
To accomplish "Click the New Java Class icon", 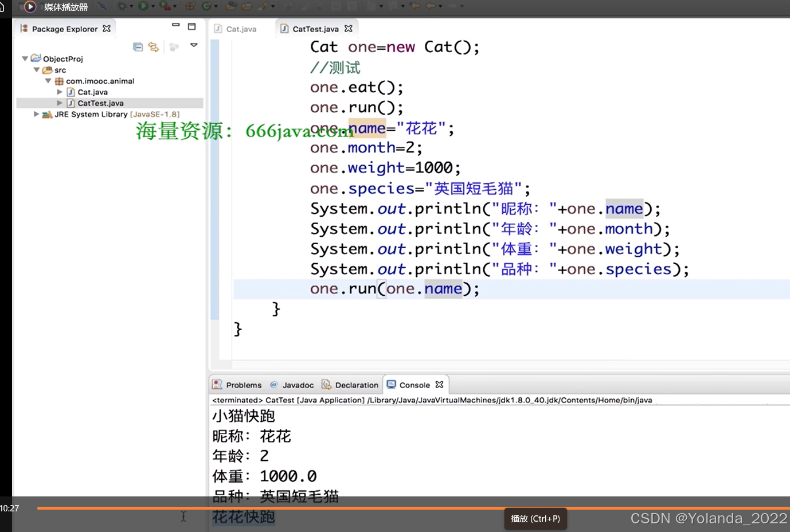I will 206,6.
